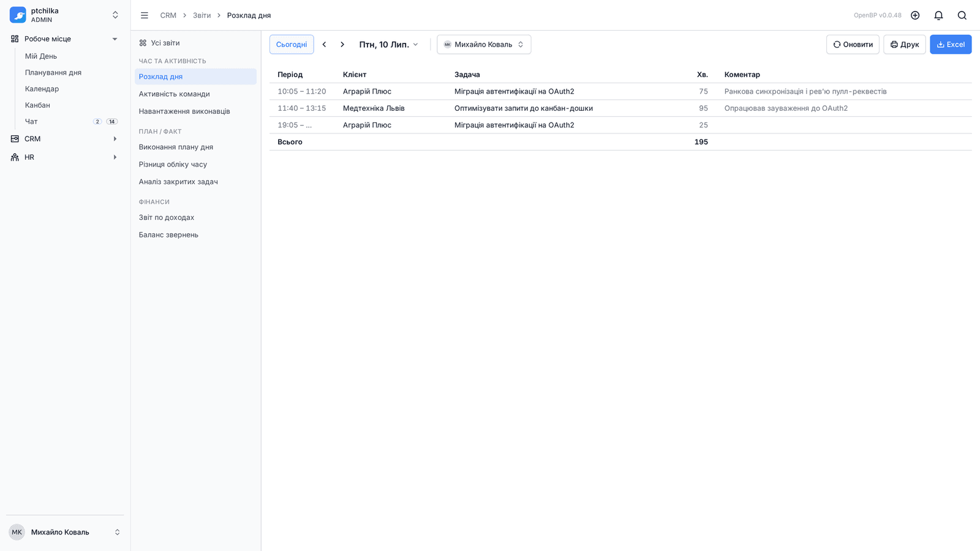Viewport: 980px width, 551px height.
Task: Open the date picker Птн, 10 Лип.
Action: click(389, 45)
